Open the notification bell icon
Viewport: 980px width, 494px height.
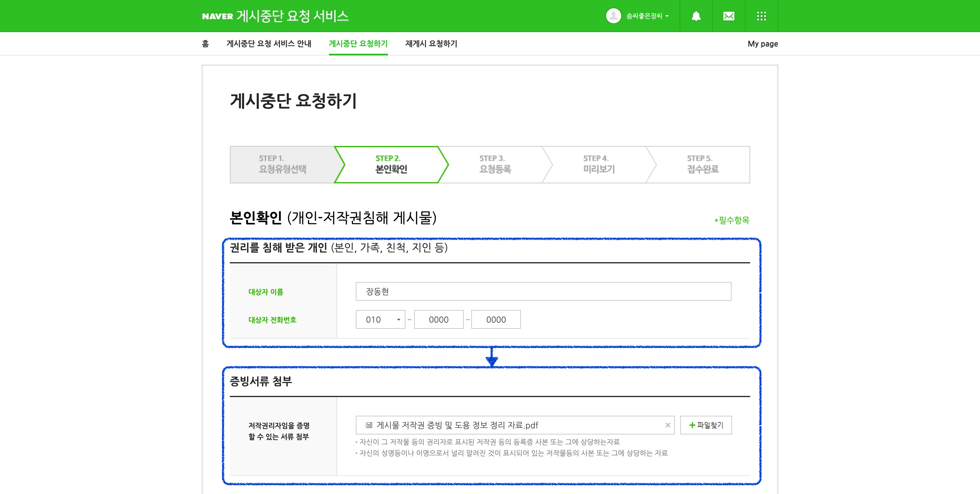pos(696,16)
